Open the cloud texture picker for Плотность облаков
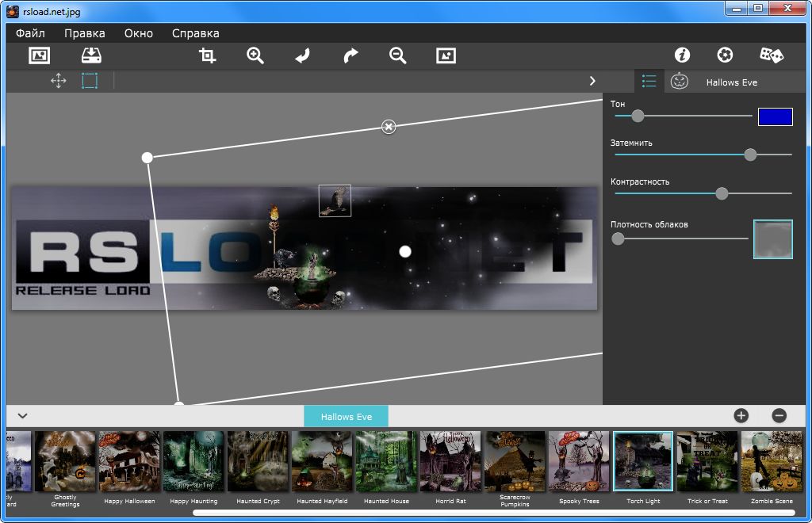The image size is (812, 523). coord(772,239)
